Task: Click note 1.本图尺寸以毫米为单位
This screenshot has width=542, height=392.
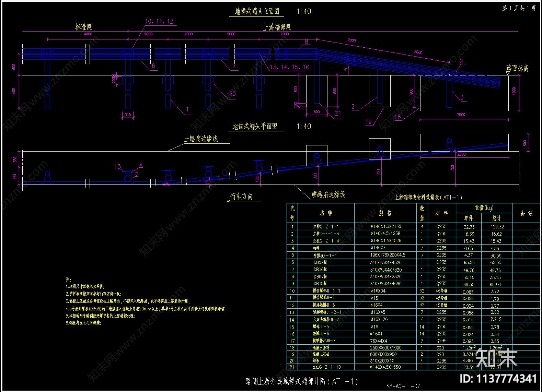Action: (x=85, y=286)
